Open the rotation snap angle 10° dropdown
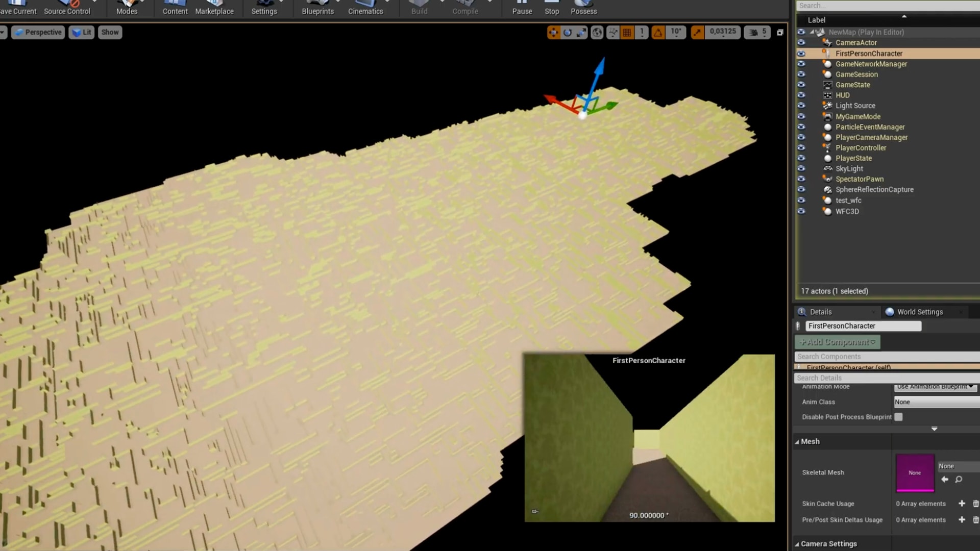 click(x=676, y=32)
